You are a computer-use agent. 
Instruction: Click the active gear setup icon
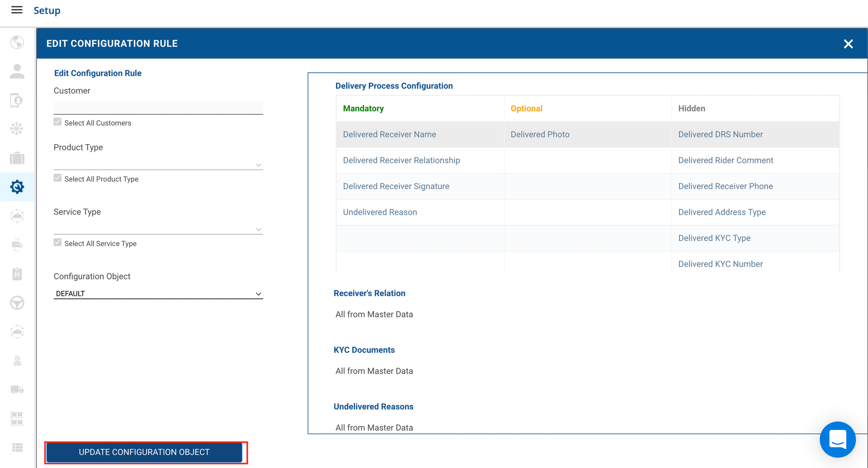[17, 187]
